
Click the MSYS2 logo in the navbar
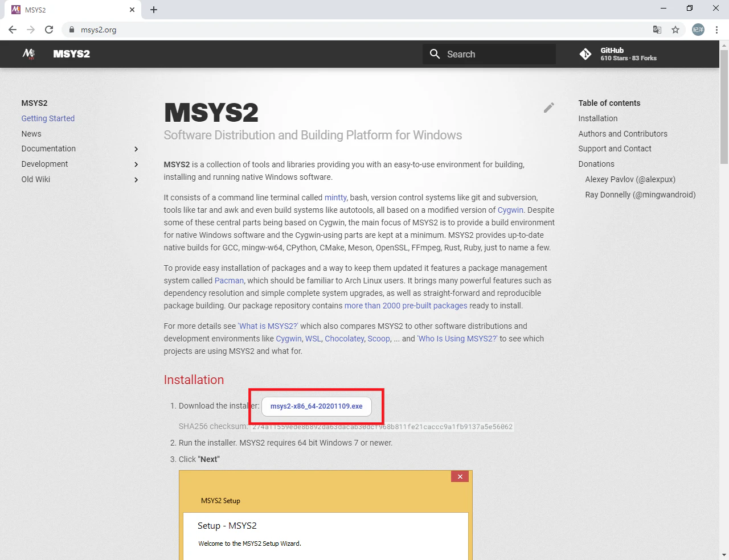[x=28, y=53]
